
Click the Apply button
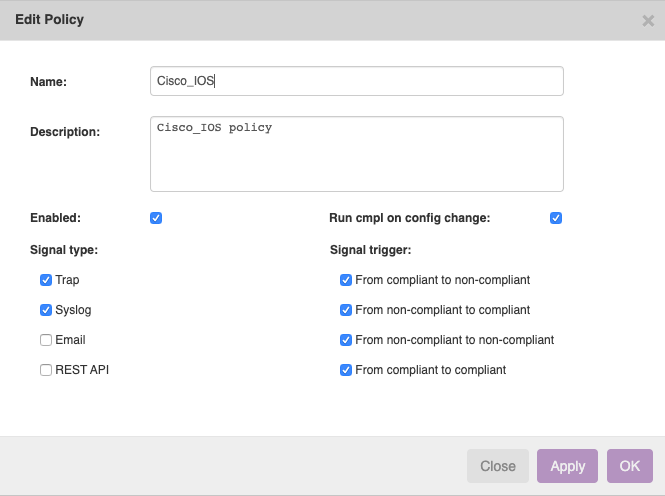click(568, 466)
